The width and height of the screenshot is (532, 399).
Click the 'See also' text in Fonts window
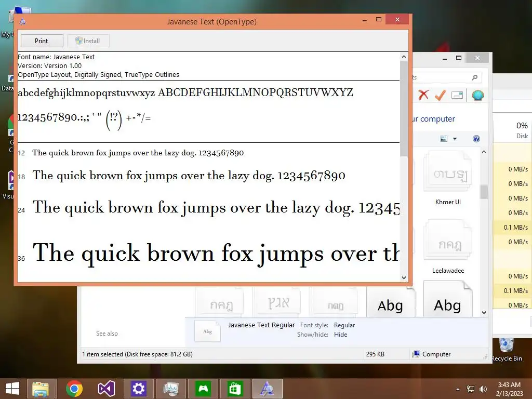(x=107, y=334)
